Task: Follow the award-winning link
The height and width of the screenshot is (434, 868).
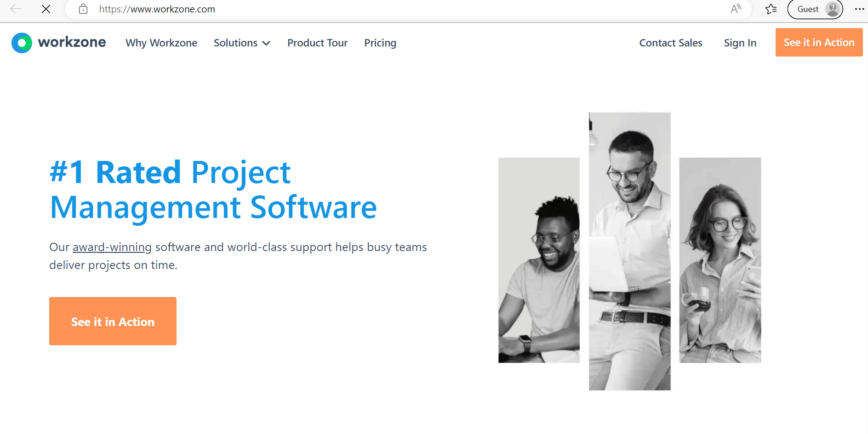Action: tap(112, 247)
